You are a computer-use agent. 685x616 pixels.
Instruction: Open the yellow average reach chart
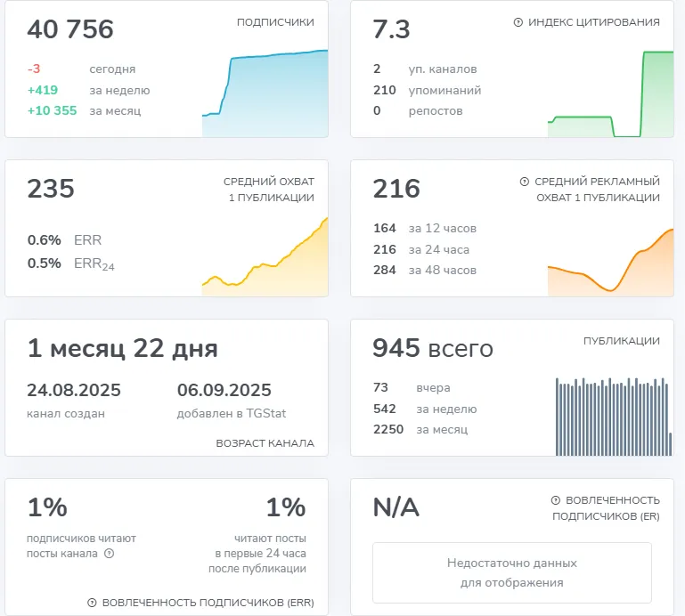265,256
